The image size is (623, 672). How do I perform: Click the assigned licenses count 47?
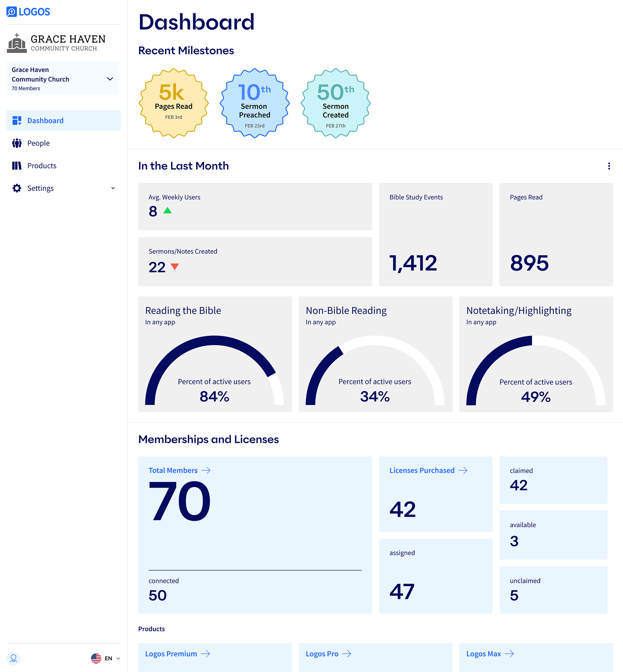click(x=402, y=591)
